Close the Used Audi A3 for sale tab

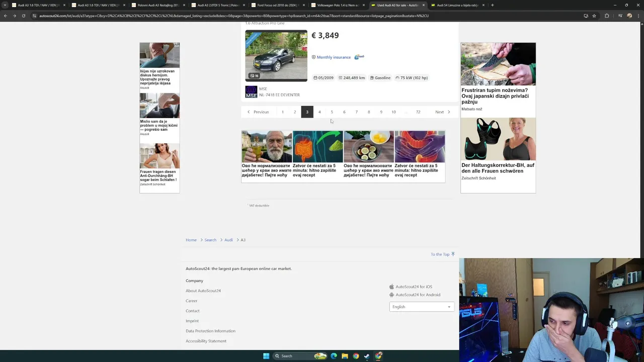(424, 5)
